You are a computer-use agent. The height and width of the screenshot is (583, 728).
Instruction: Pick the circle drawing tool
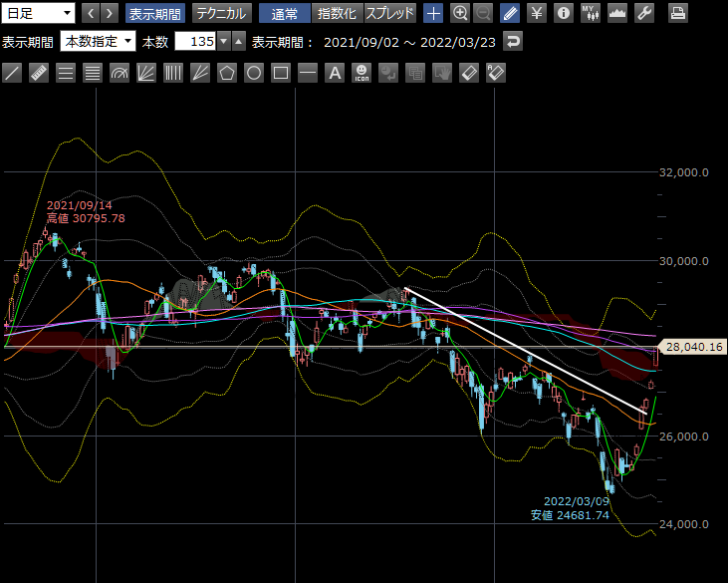254,73
